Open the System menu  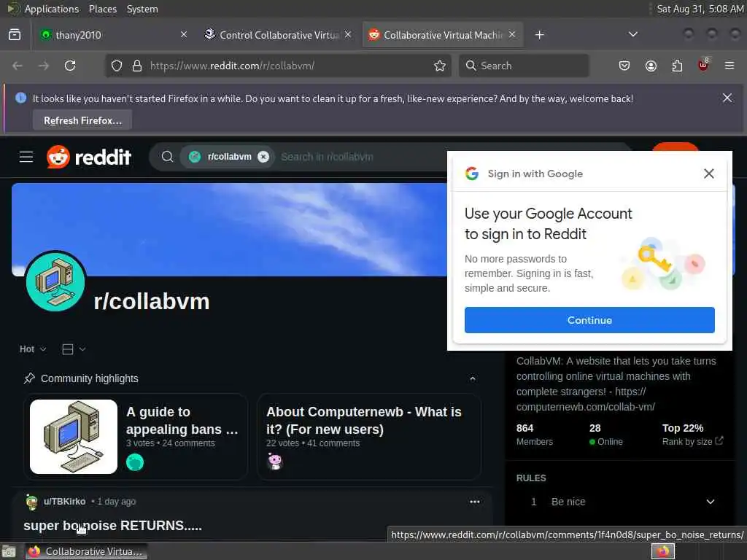click(x=142, y=9)
